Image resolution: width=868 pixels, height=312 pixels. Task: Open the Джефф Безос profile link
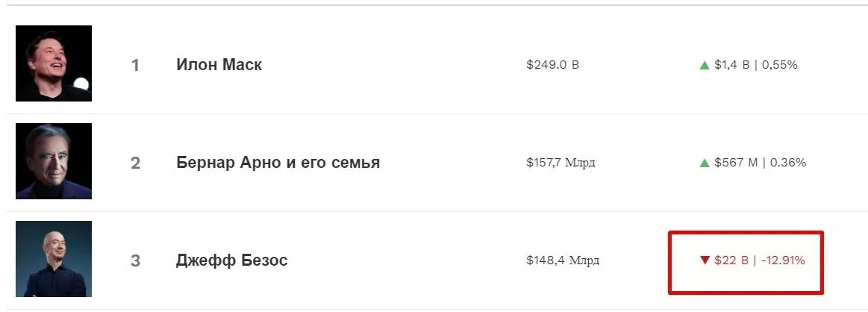232,260
